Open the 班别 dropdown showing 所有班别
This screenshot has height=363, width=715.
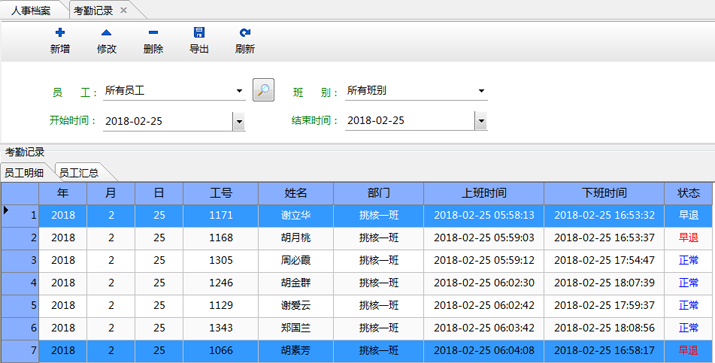(x=481, y=91)
